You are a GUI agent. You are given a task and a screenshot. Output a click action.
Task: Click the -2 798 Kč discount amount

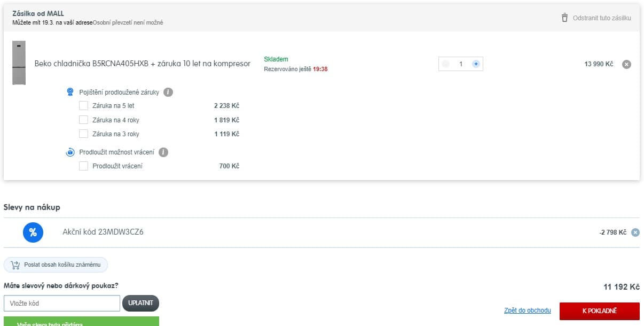pyautogui.click(x=613, y=232)
